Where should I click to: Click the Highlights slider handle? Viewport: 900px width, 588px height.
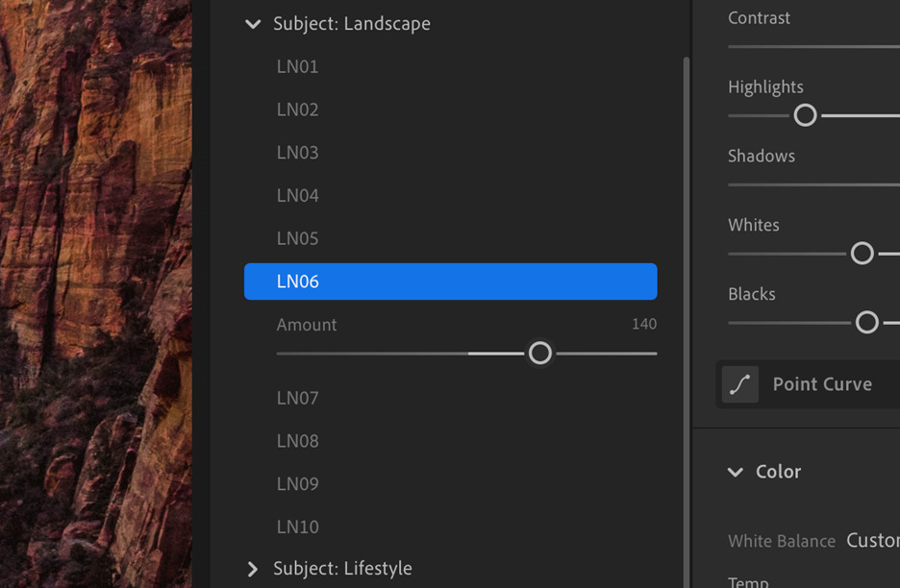click(x=805, y=115)
